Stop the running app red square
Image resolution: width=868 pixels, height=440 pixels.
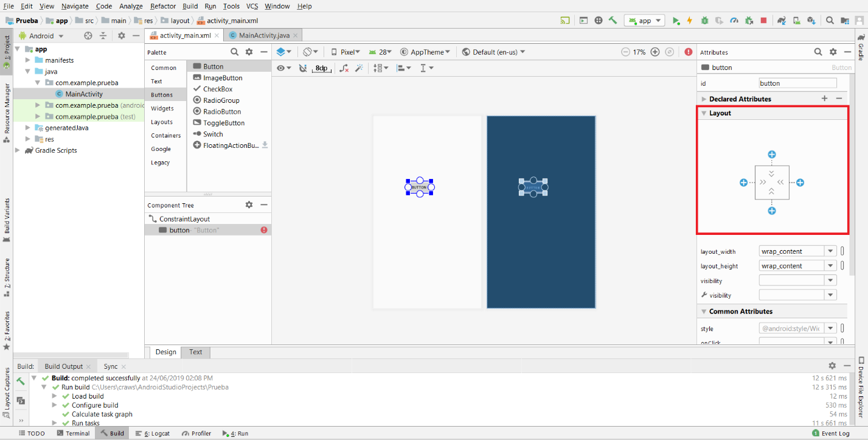[764, 20]
